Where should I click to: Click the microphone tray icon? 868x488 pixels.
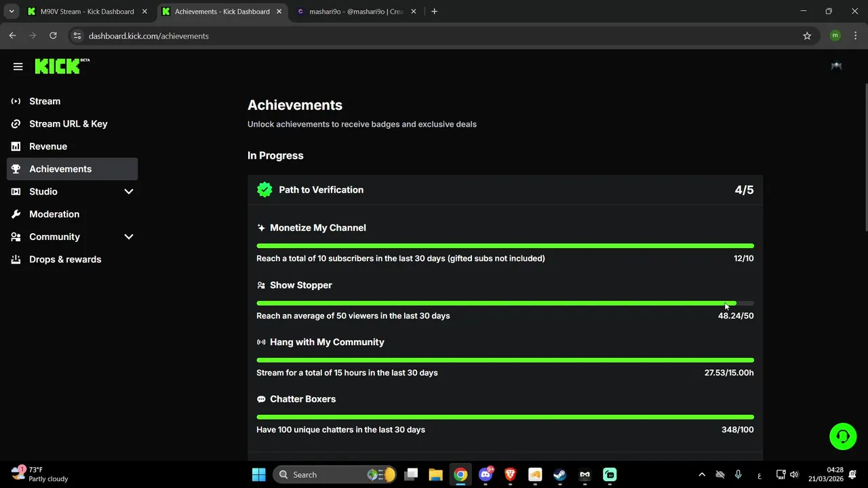point(738,474)
